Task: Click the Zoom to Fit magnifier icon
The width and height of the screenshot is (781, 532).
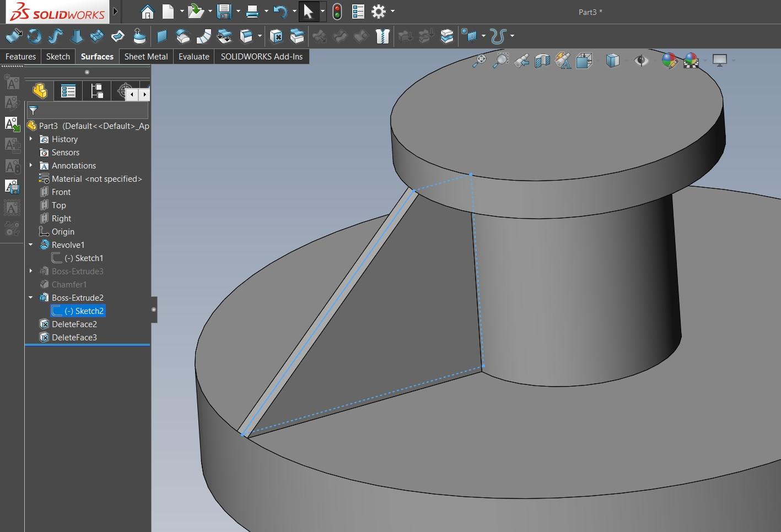Action: click(x=479, y=61)
